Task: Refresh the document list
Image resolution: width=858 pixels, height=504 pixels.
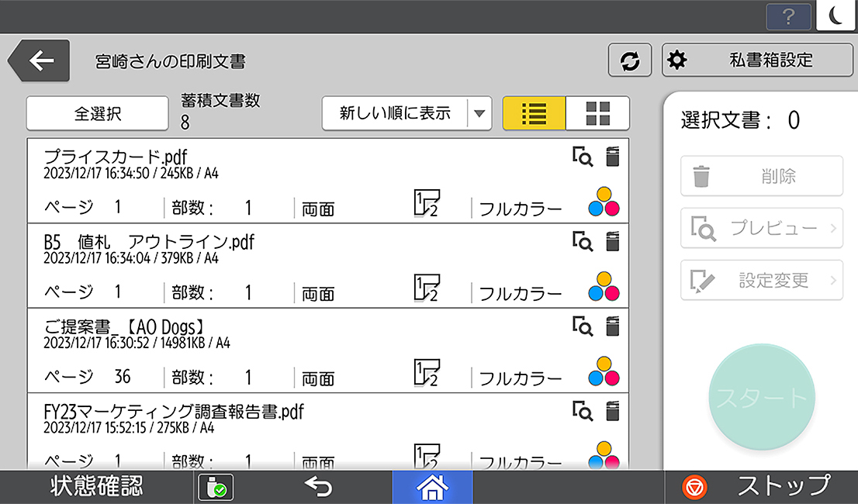Action: click(x=630, y=60)
